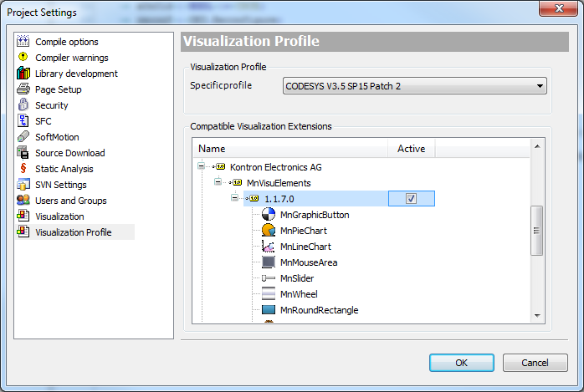
Task: Click the MnPieChart element icon
Action: (x=269, y=231)
